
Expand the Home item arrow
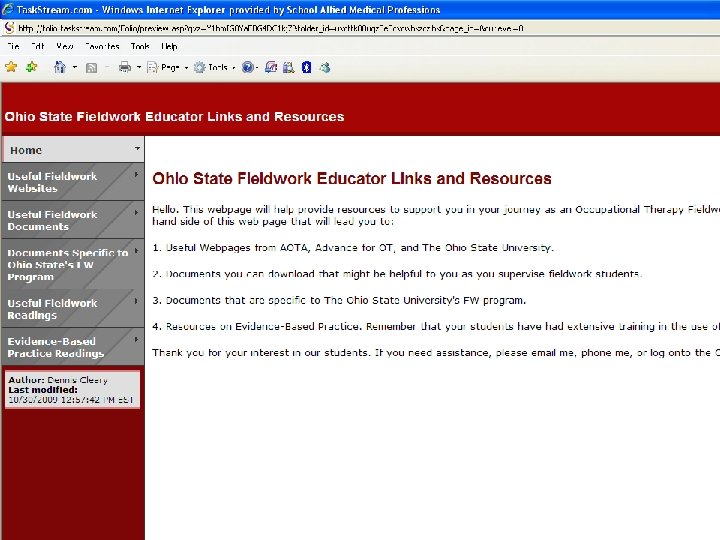(137, 148)
